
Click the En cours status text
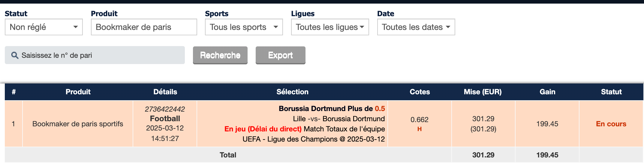point(611,124)
